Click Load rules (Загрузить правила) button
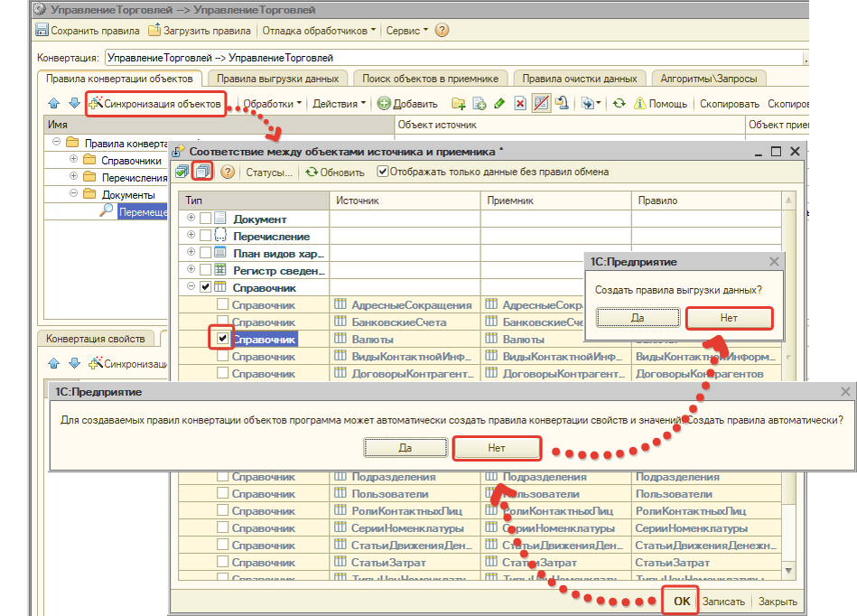Image resolution: width=857 pixels, height=616 pixels. pyautogui.click(x=200, y=31)
